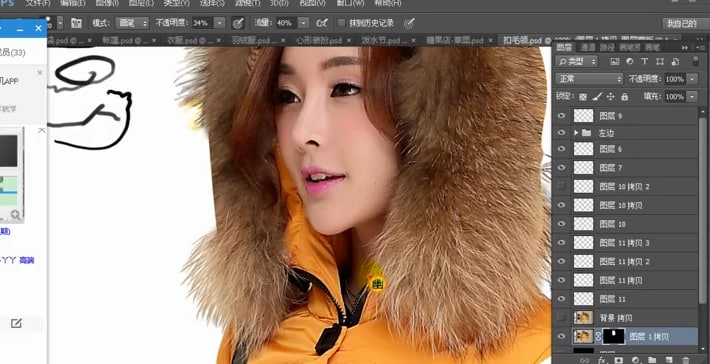
Task: Hide layer 图层 10 拷贝
Action: pos(561,205)
